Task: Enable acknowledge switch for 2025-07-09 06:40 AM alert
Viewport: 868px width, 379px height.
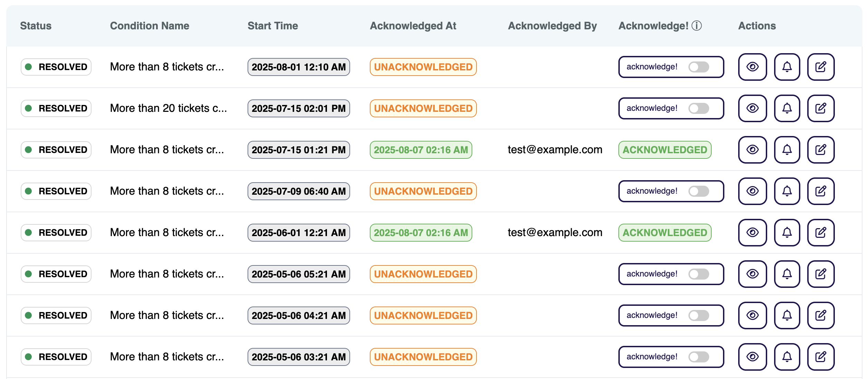Action: (698, 191)
